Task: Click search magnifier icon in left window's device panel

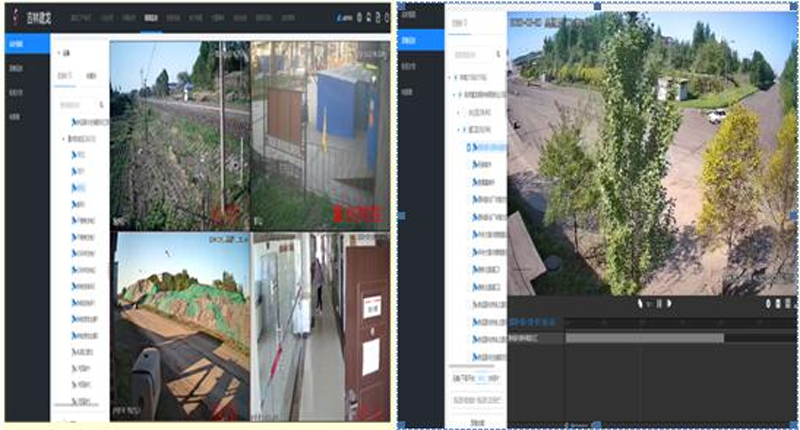Action: pyautogui.click(x=101, y=103)
